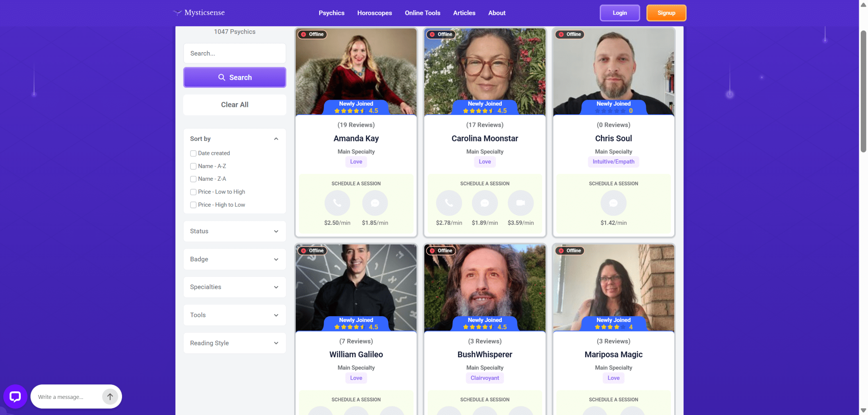Viewport: 868px width, 415px height.
Task: Check the Name - A-Z sort option
Action: point(193,166)
